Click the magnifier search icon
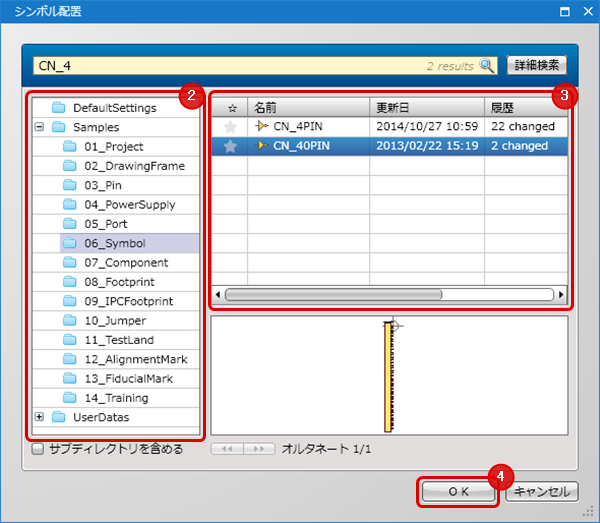The image size is (600, 523). point(487,65)
